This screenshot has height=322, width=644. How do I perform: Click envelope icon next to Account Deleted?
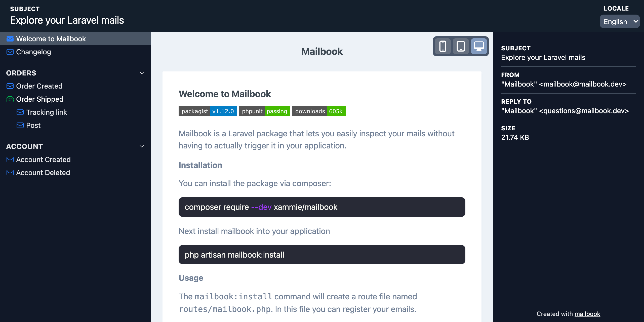coord(10,173)
